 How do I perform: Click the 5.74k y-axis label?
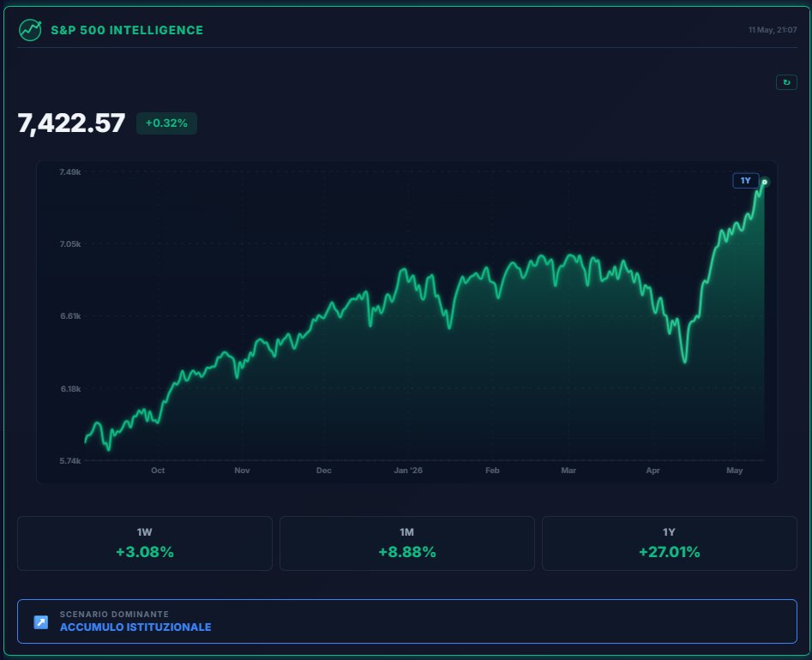point(70,460)
